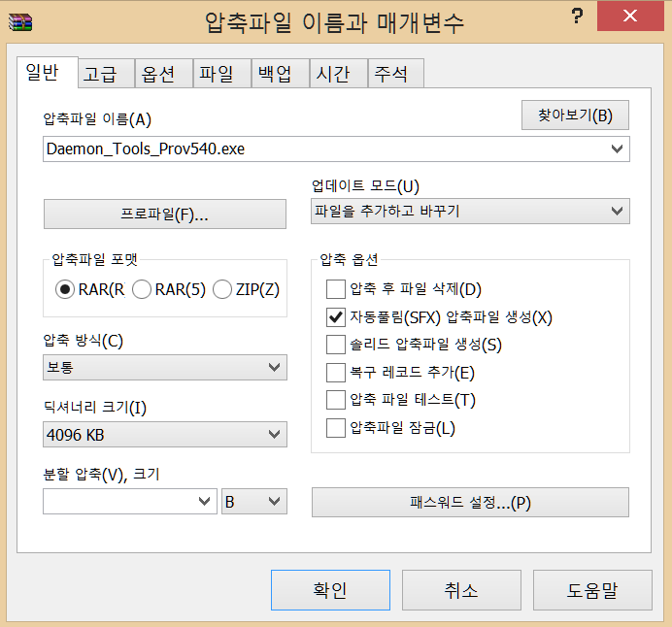
Task: Confirm with the 확인 button
Action: click(x=330, y=590)
